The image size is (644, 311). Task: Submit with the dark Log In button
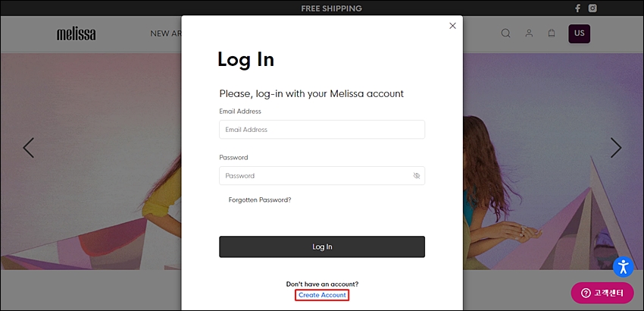click(x=322, y=247)
